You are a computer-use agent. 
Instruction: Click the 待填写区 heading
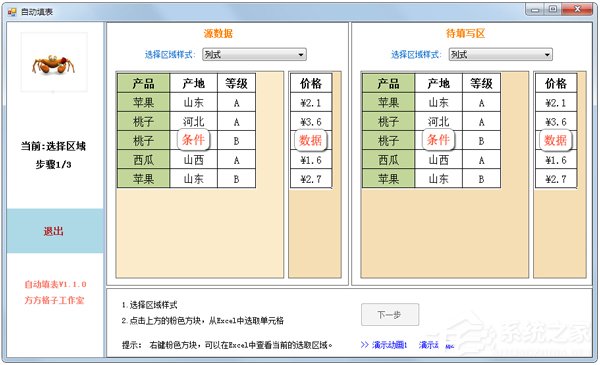tap(465, 34)
